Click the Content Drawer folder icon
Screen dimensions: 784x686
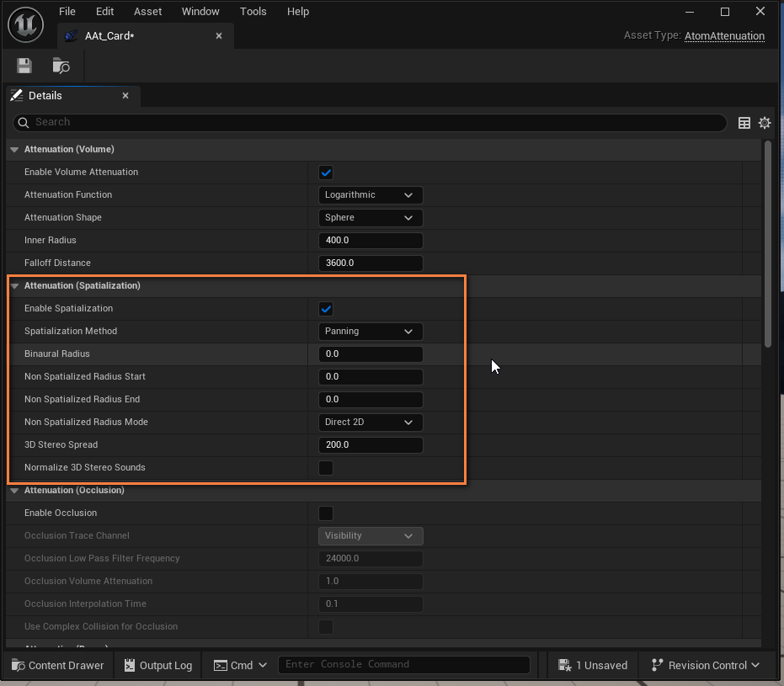[x=18, y=665]
